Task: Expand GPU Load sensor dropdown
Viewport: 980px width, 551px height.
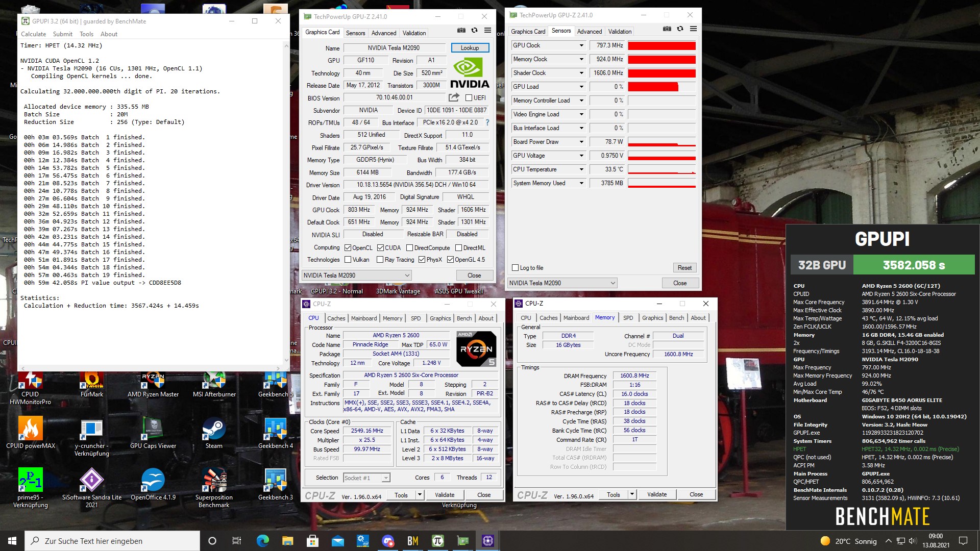Action: [581, 87]
